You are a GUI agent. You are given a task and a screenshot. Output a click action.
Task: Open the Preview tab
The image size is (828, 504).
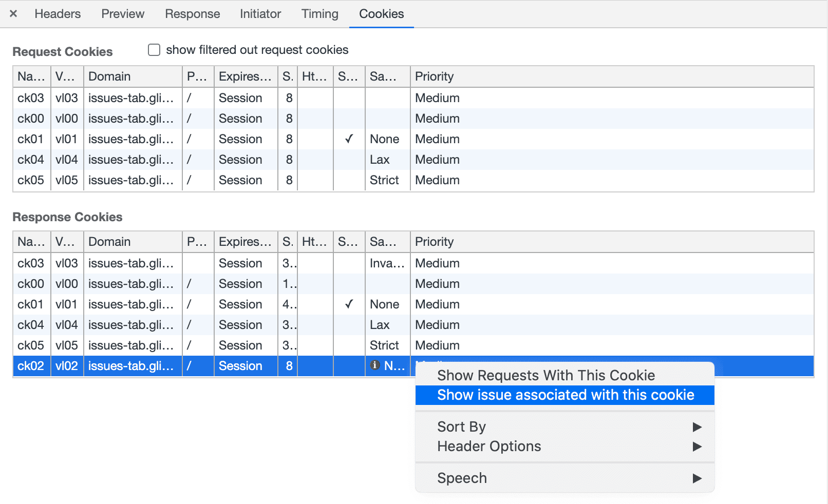(x=122, y=14)
